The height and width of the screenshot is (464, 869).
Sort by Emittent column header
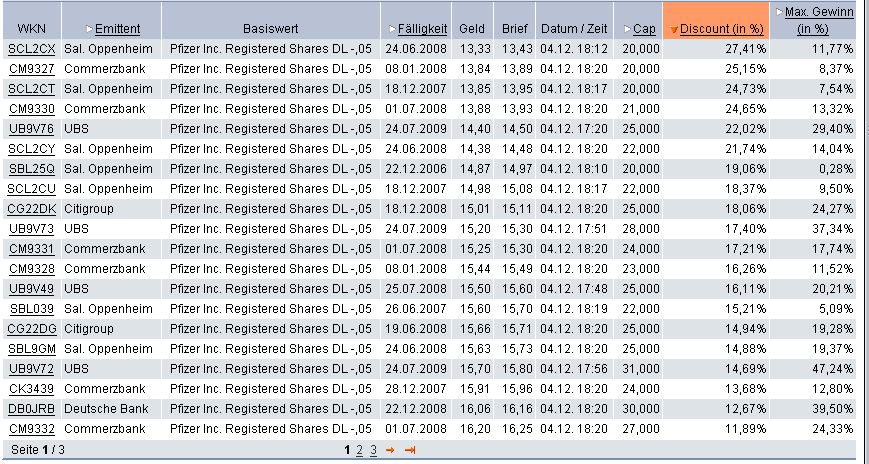pos(117,29)
